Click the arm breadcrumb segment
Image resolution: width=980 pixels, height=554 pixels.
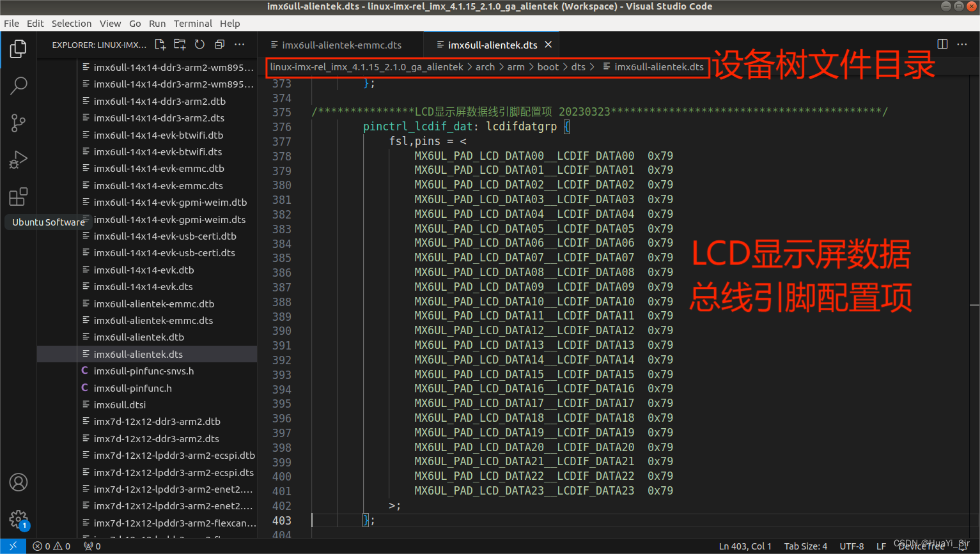point(516,67)
